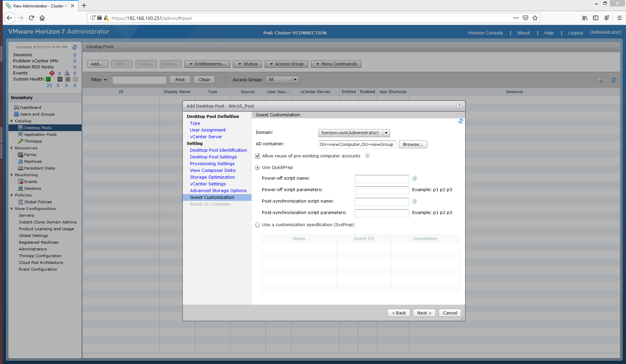This screenshot has width=626, height=364.
Task: Click help icon beside post-synchronization script name
Action: (x=414, y=201)
